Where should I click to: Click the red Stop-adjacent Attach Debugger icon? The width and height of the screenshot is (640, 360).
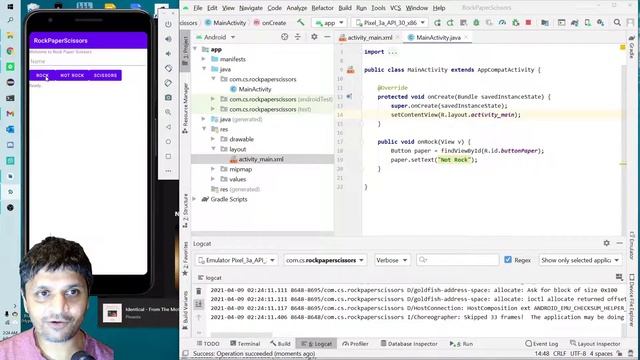tap(516, 23)
